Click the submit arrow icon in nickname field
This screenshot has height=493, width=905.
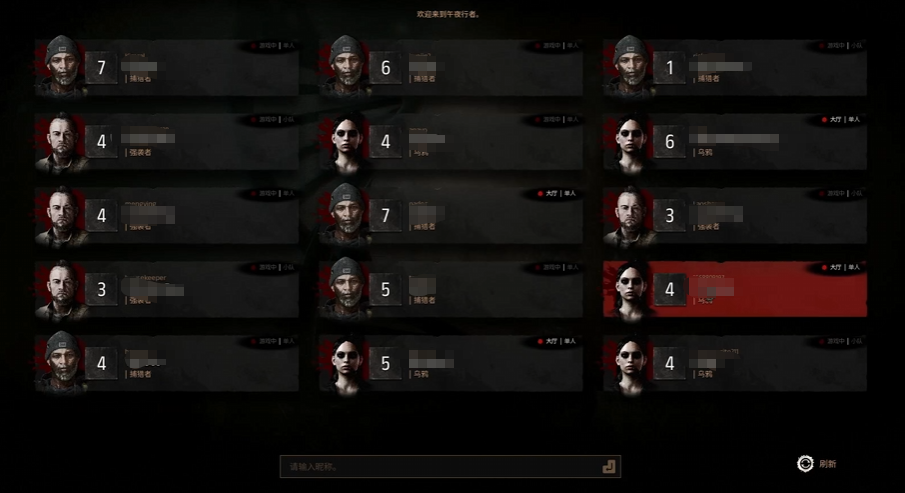point(608,466)
